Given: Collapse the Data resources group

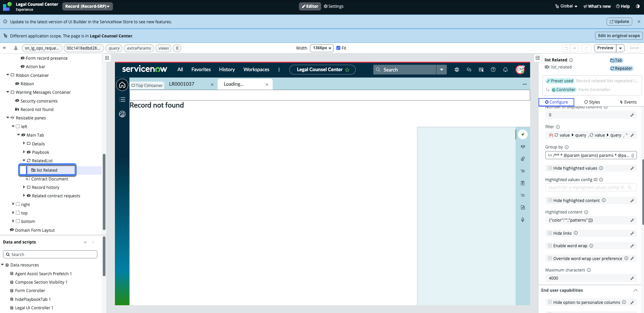Looking at the screenshot, I should 2,265.
